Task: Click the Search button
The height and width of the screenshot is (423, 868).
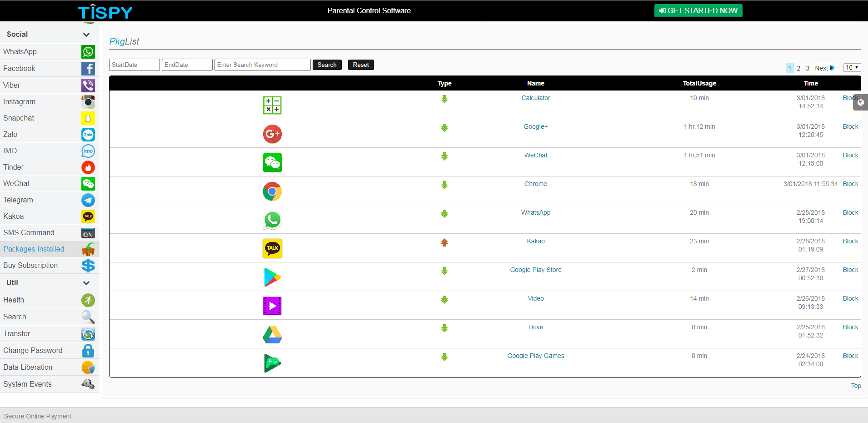Action: pos(327,65)
